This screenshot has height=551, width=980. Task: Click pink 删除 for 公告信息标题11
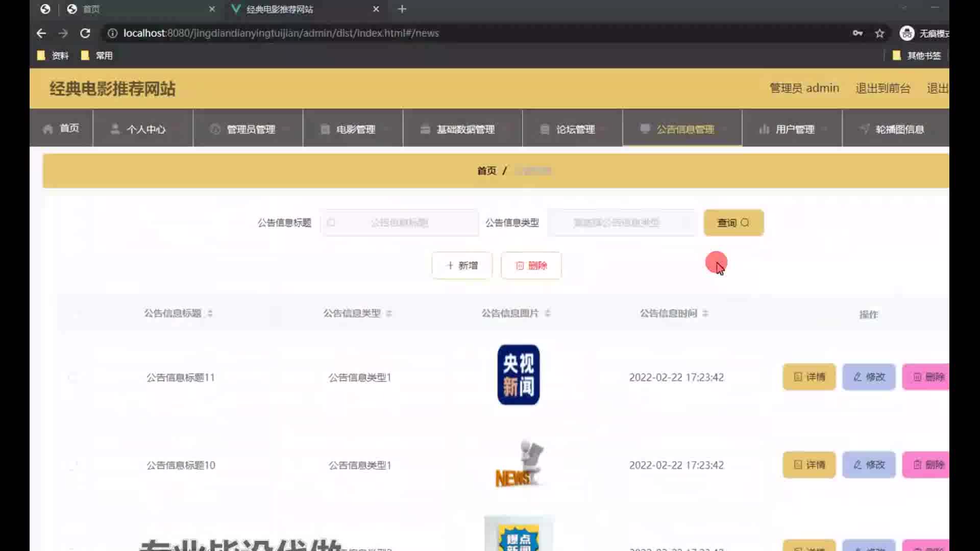[x=926, y=377]
